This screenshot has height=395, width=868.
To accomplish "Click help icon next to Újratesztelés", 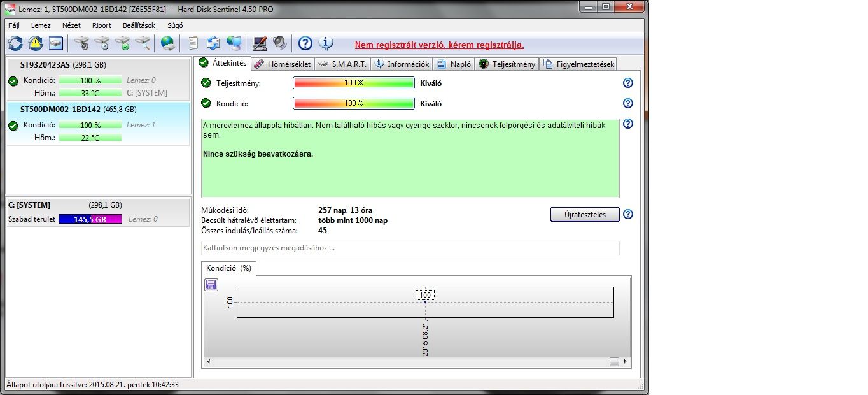I will (628, 214).
